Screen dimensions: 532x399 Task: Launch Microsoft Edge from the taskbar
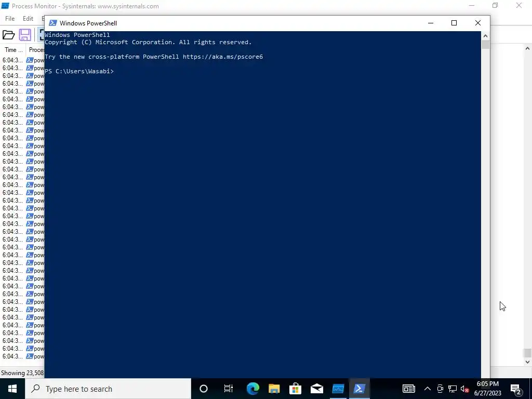253,389
